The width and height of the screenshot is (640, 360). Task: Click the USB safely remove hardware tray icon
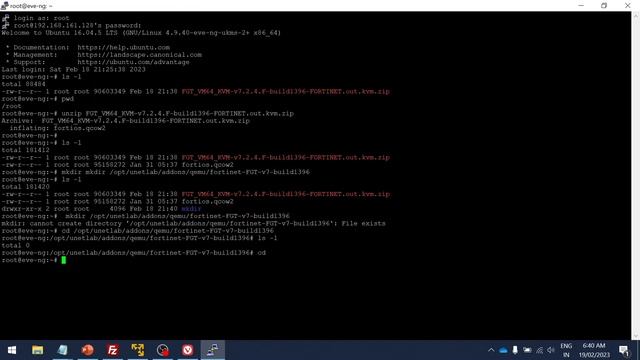515,350
